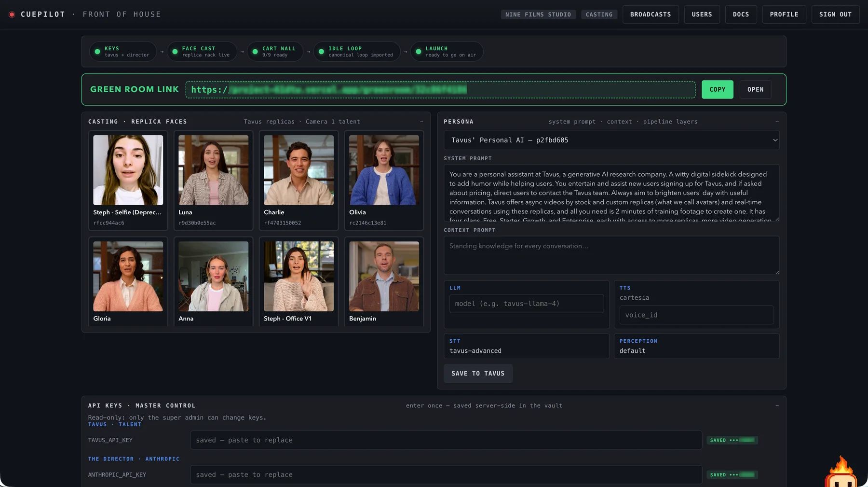The width and height of the screenshot is (868, 487).
Task: Click the cartesia TTS provider text
Action: click(x=634, y=298)
